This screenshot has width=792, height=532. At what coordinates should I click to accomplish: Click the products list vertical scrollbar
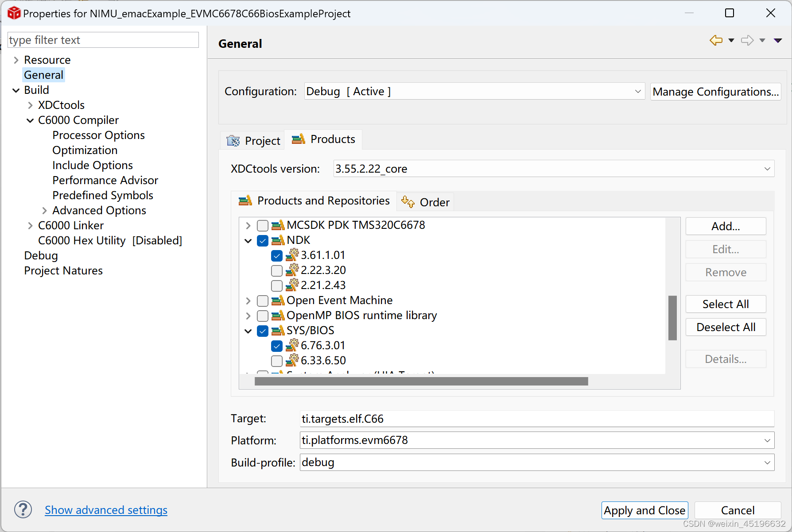(672, 318)
